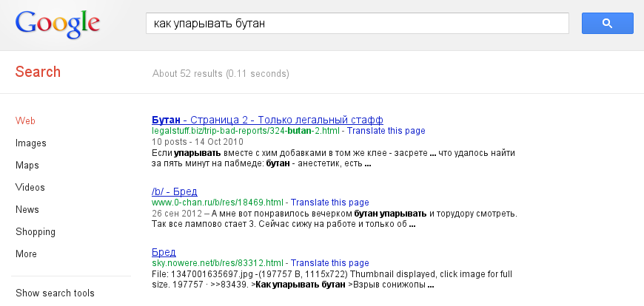Open the 'Бред' result from sky.nowere.net
Viewport: 644px width, 306px height.
coord(164,252)
